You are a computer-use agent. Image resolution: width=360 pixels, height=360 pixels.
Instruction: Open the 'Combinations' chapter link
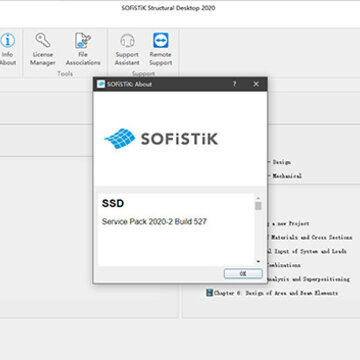click(x=284, y=265)
